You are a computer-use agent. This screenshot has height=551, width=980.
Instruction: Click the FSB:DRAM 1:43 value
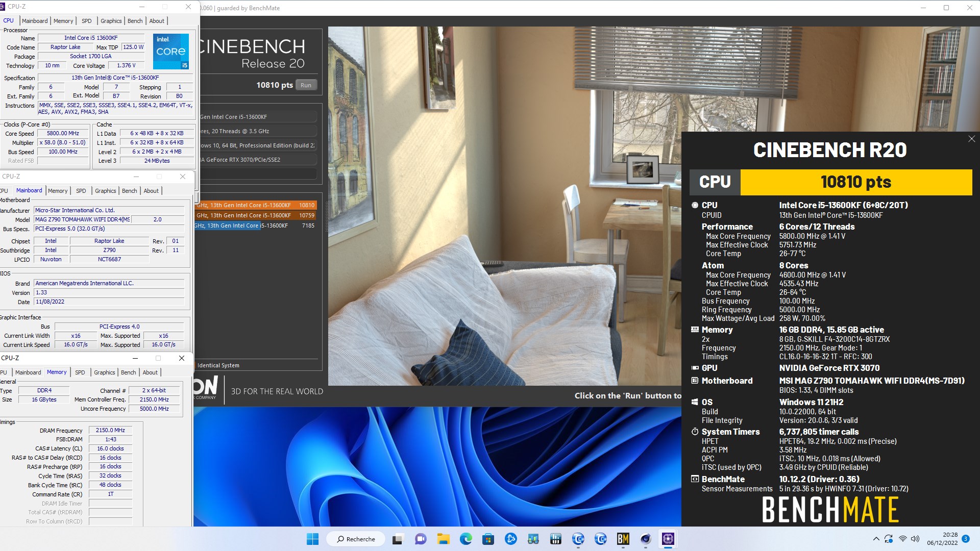point(110,439)
